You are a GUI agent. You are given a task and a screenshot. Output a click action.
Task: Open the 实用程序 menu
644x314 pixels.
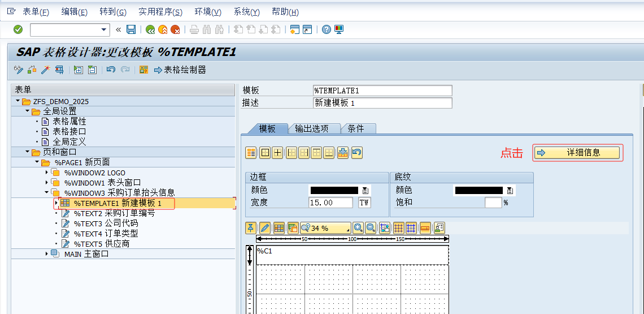(160, 12)
